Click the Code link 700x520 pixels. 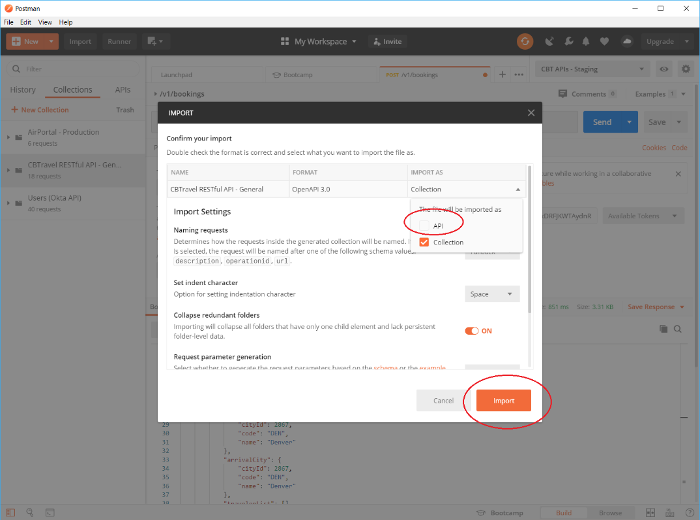679,147
